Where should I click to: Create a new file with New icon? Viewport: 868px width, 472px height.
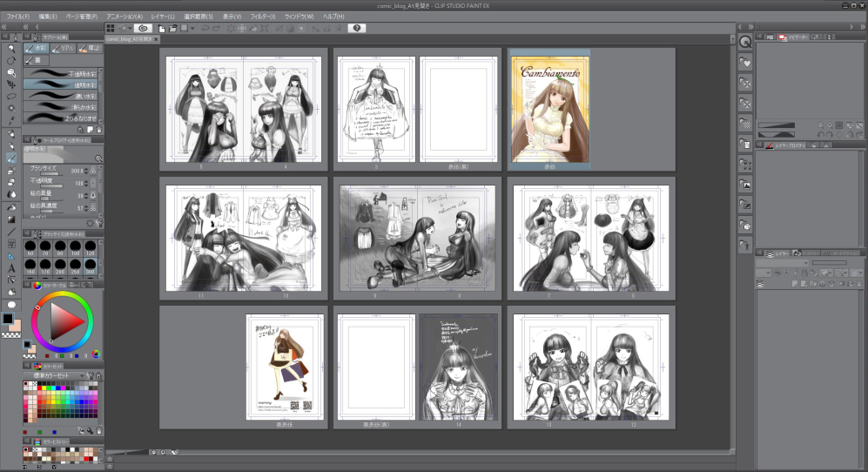161,28
